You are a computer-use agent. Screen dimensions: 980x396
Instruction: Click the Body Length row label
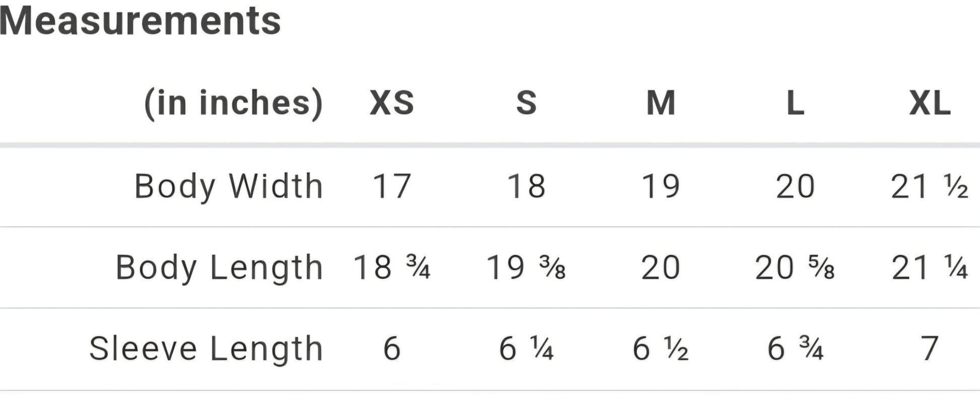(219, 267)
